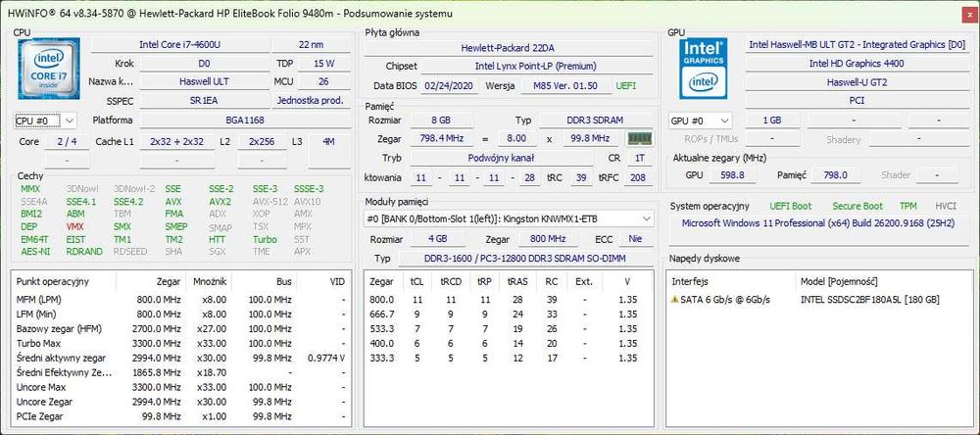
Task: Select the PCIe Zegar row
Action: [x=180, y=416]
